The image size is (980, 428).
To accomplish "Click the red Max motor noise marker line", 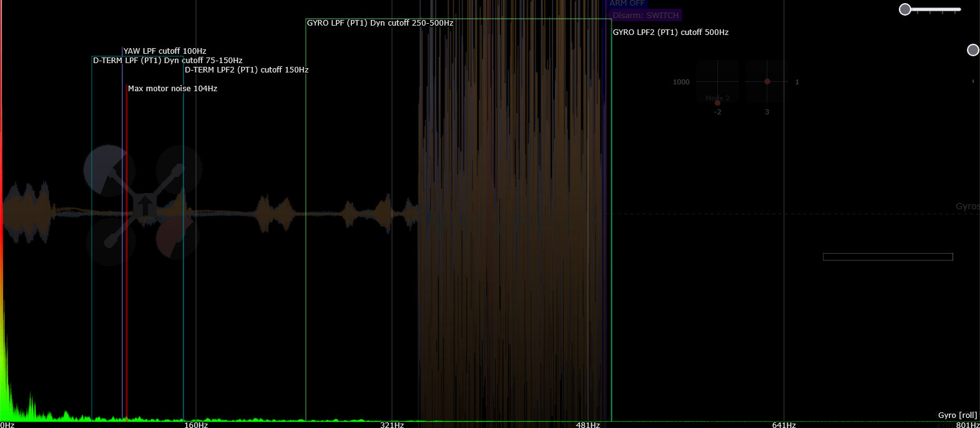I will tap(127, 250).
